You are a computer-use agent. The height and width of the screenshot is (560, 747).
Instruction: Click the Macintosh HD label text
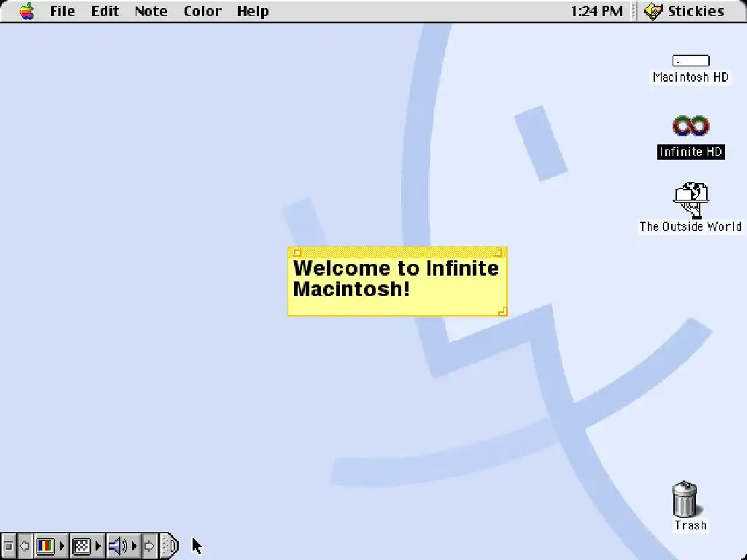(691, 77)
